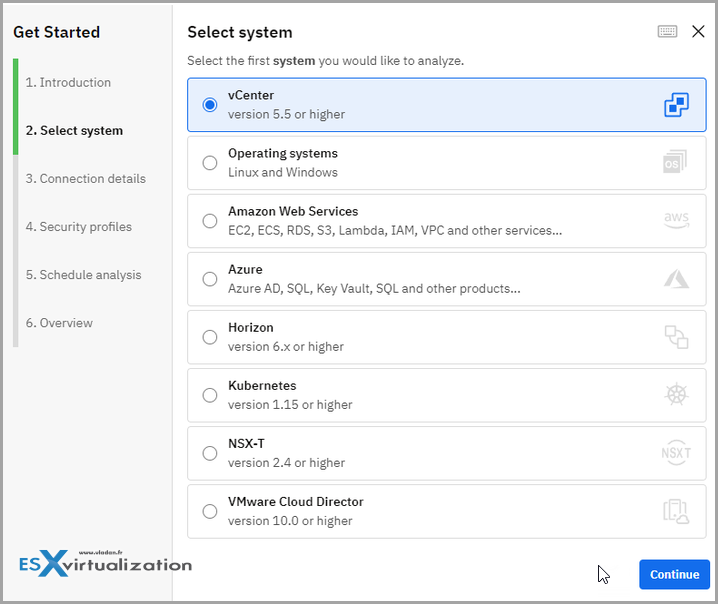
Task: Click the Operating systems OS icon
Action: click(675, 162)
